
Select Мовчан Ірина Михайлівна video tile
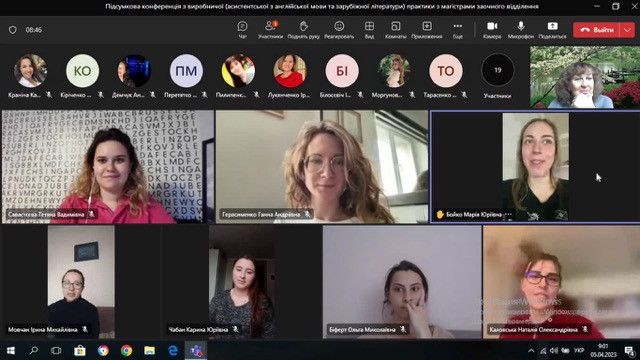pyautogui.click(x=81, y=282)
